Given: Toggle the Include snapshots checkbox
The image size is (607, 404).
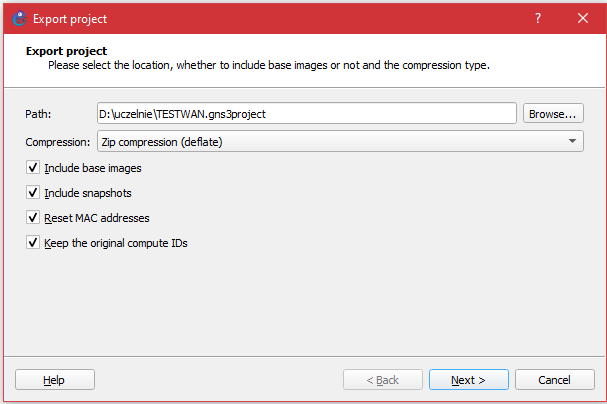Looking at the screenshot, I should 33,193.
